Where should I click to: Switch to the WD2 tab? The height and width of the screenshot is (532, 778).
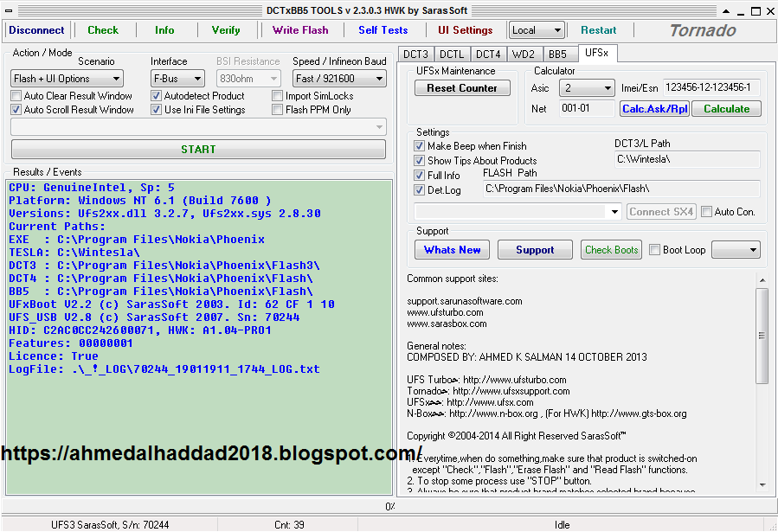click(x=524, y=54)
